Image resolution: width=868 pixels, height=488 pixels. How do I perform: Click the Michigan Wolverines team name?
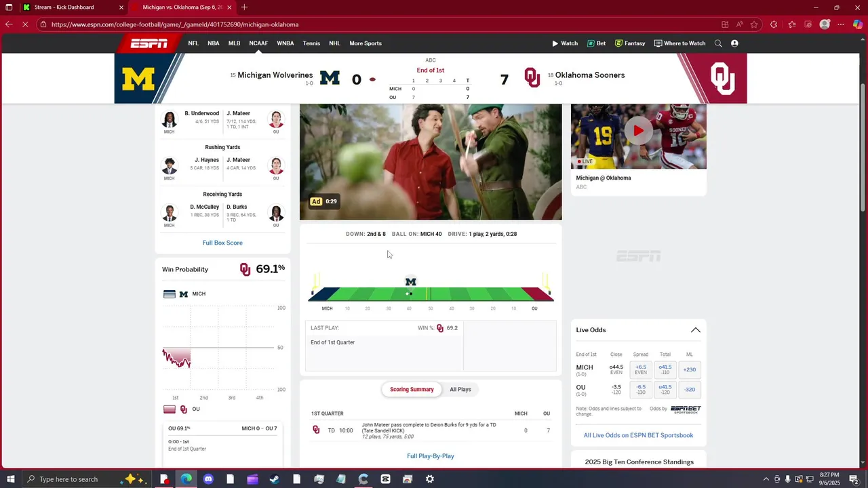275,75
